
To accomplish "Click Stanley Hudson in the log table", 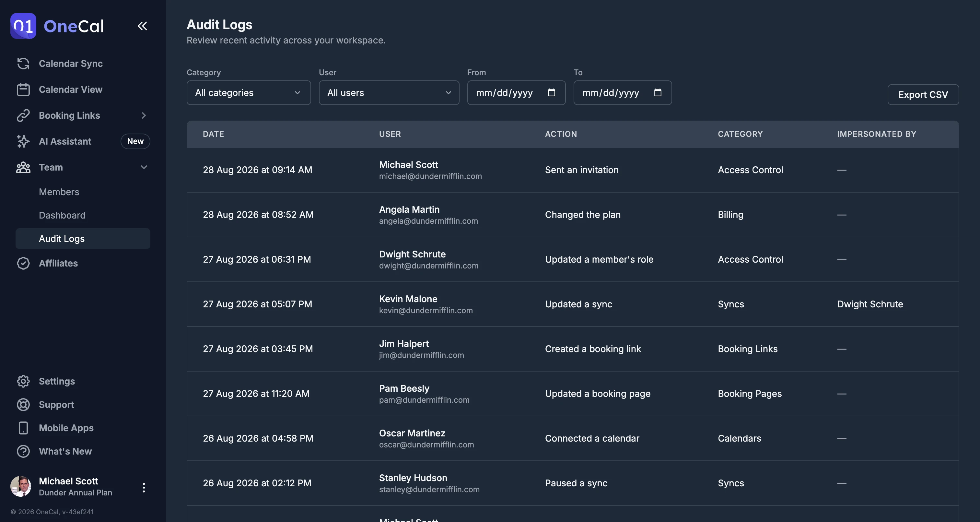I will 413,478.
